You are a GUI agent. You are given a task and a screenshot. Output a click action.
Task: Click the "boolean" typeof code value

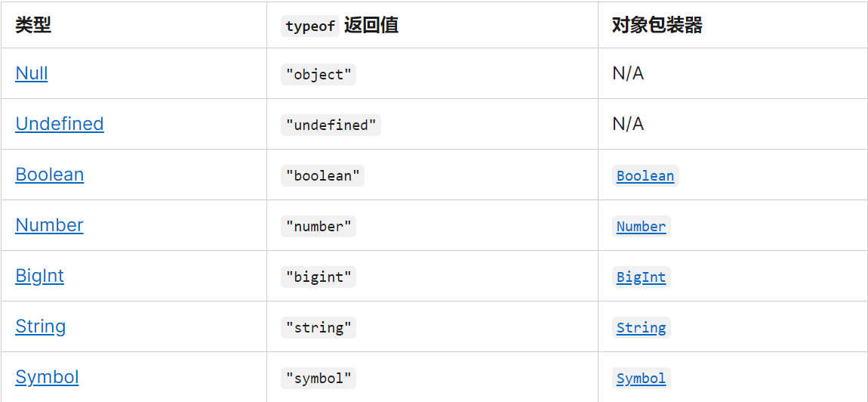coord(323,176)
